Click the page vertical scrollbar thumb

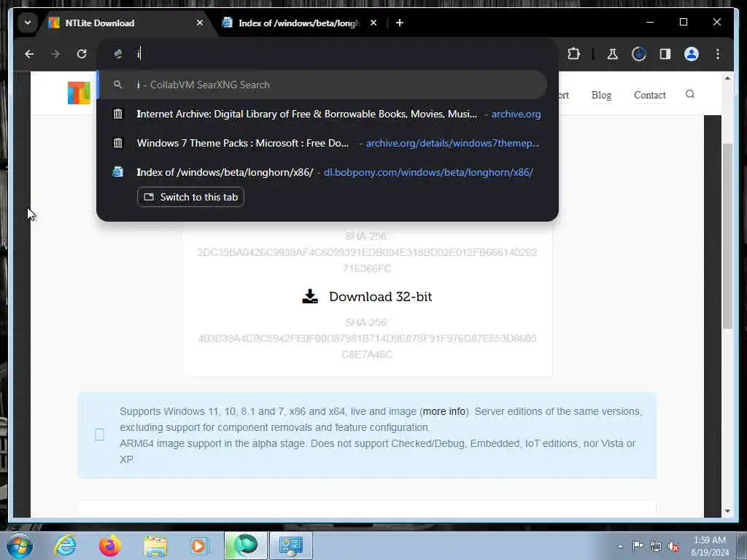coord(727,236)
